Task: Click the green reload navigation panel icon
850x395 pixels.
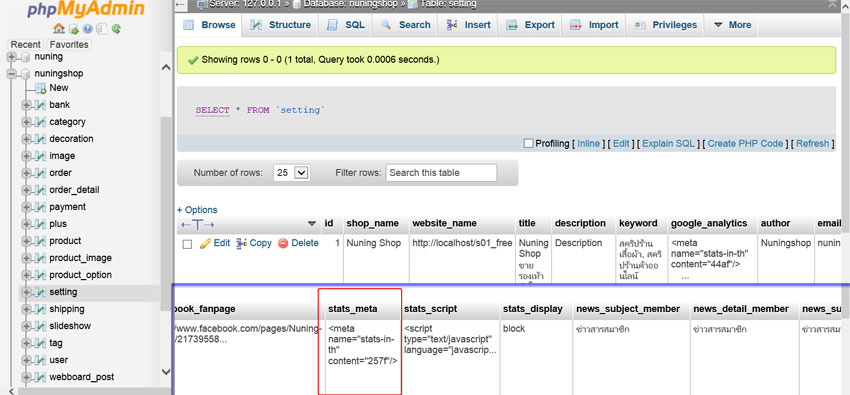Action: click(x=116, y=29)
